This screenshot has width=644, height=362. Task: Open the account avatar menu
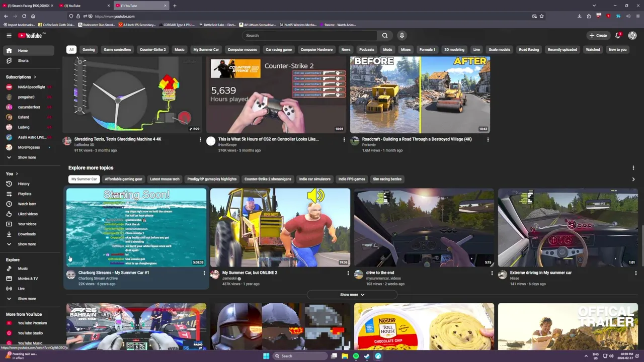coord(632,35)
